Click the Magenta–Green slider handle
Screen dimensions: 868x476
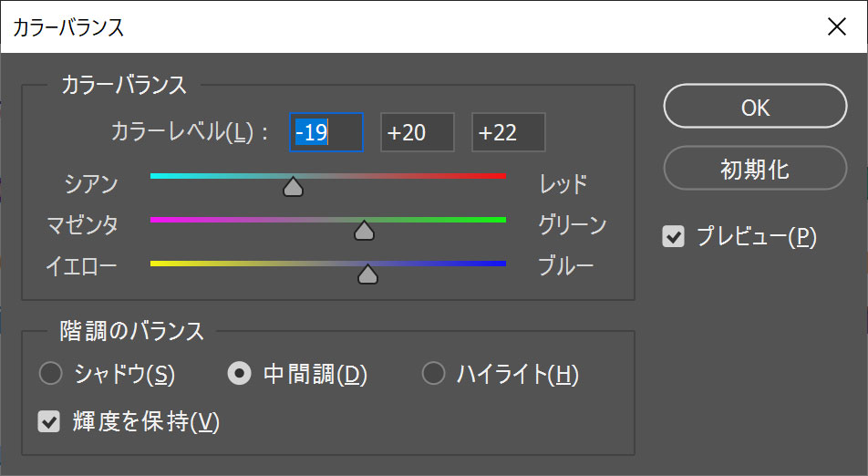point(364,231)
